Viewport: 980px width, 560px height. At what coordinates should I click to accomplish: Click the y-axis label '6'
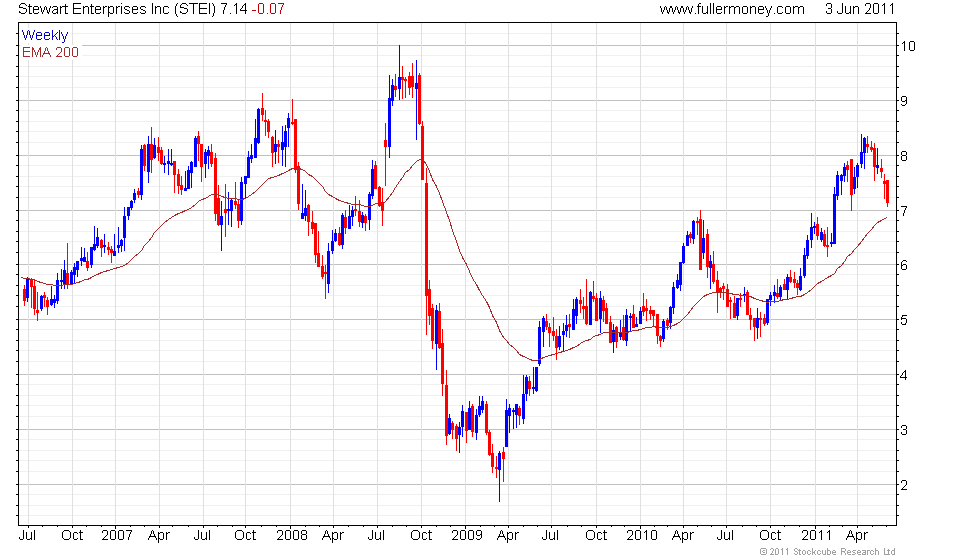904,266
